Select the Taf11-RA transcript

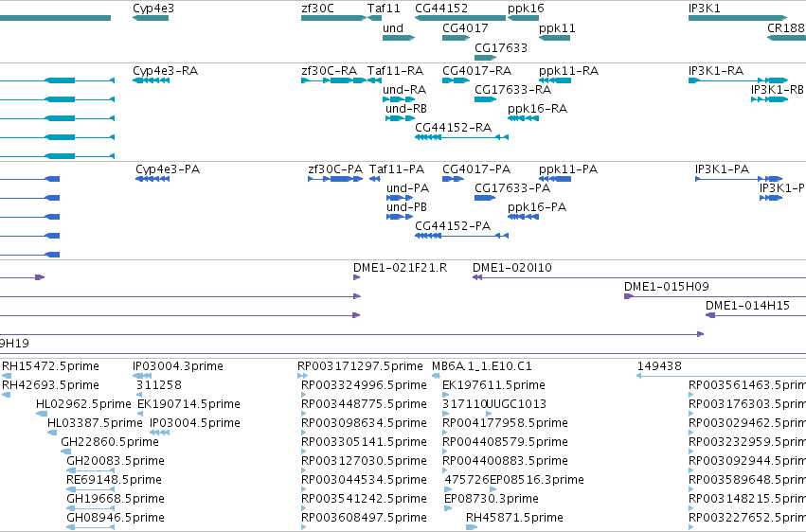coord(374,80)
